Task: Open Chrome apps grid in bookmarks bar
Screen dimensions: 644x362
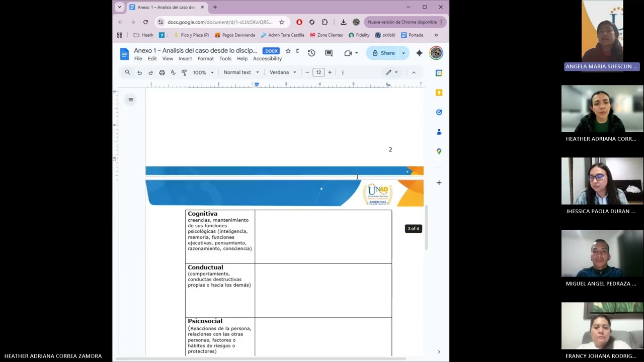Action: point(120,35)
